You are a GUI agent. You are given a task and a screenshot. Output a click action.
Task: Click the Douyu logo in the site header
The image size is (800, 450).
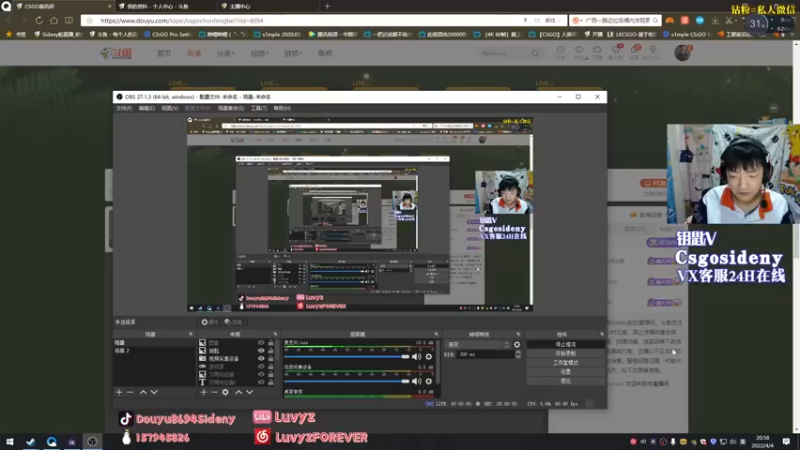point(116,53)
